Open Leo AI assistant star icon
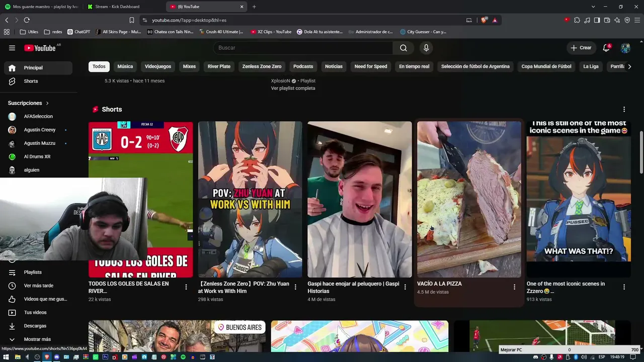 point(617,20)
